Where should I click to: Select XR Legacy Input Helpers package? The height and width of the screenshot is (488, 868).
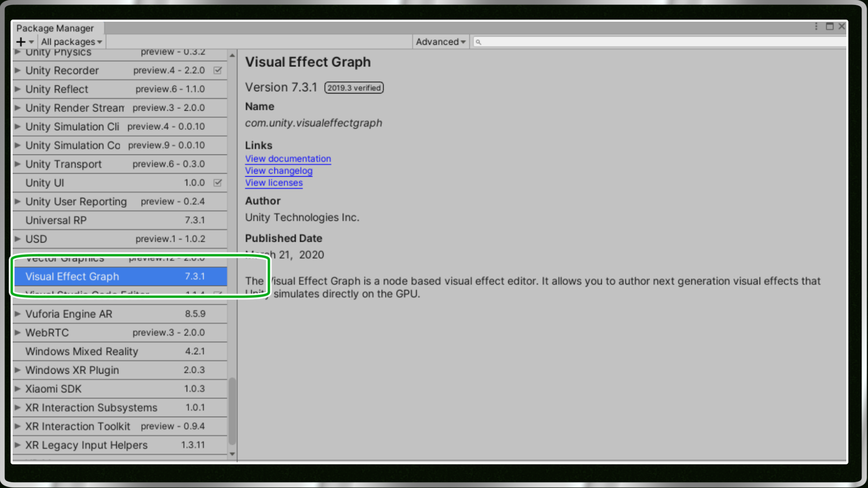(x=120, y=445)
